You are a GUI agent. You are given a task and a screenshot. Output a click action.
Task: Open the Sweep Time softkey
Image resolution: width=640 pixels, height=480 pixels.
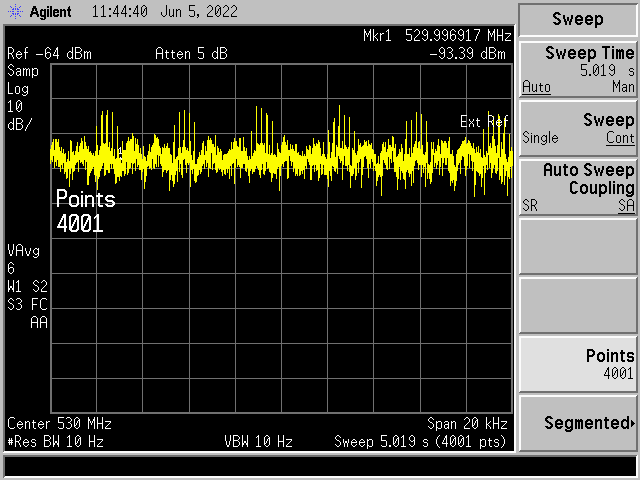tap(578, 69)
